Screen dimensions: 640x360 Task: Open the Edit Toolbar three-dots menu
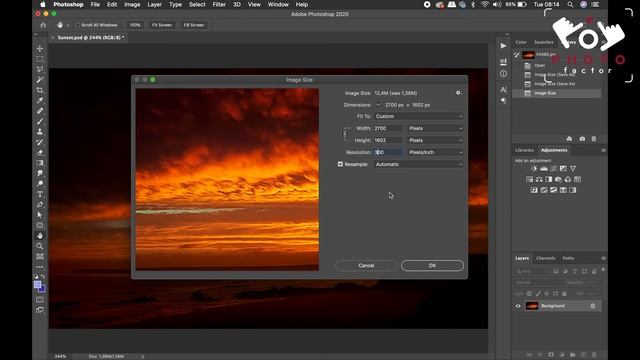click(x=40, y=267)
